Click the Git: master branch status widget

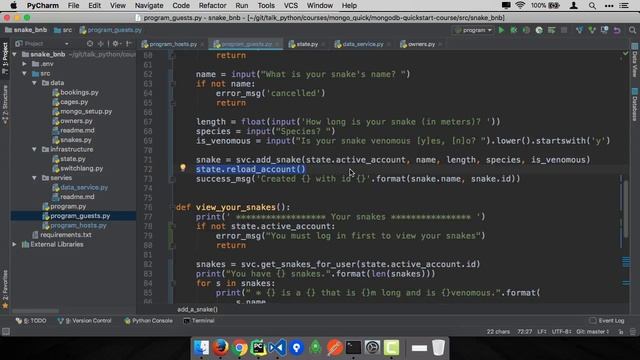(x=593, y=332)
